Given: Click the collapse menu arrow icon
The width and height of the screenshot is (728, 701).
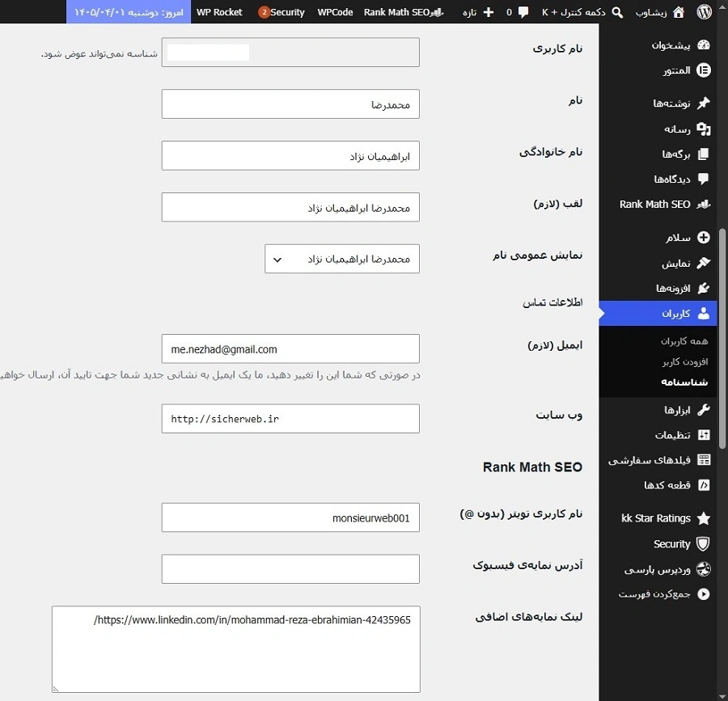Looking at the screenshot, I should coord(704,593).
